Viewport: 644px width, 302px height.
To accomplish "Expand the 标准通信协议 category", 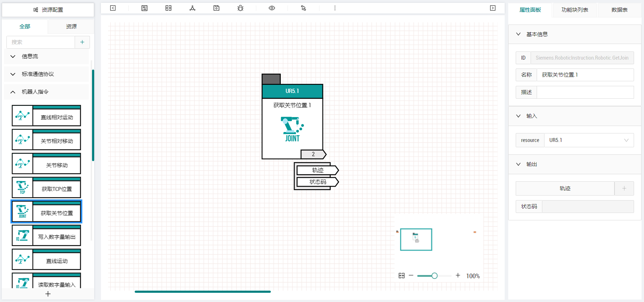I will 46,74.
